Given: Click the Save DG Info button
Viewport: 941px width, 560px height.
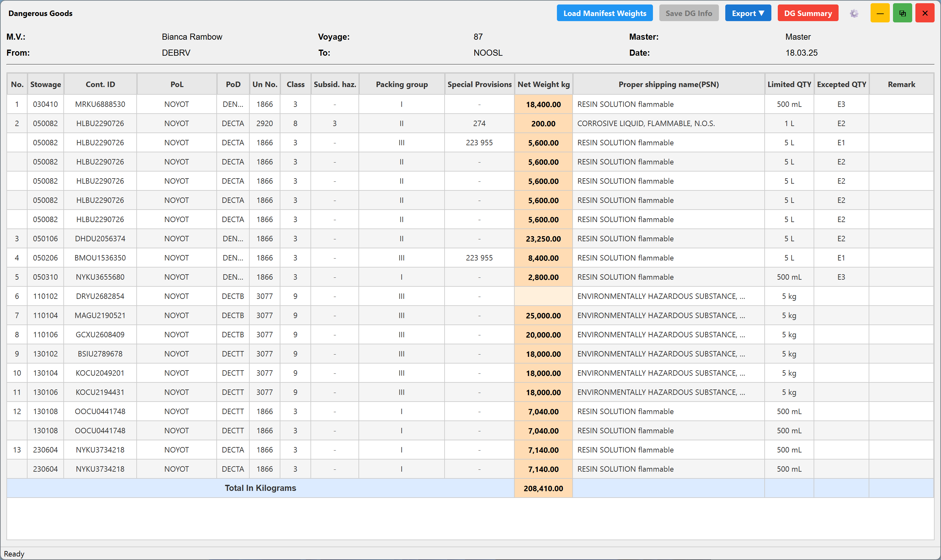Looking at the screenshot, I should [x=688, y=13].
